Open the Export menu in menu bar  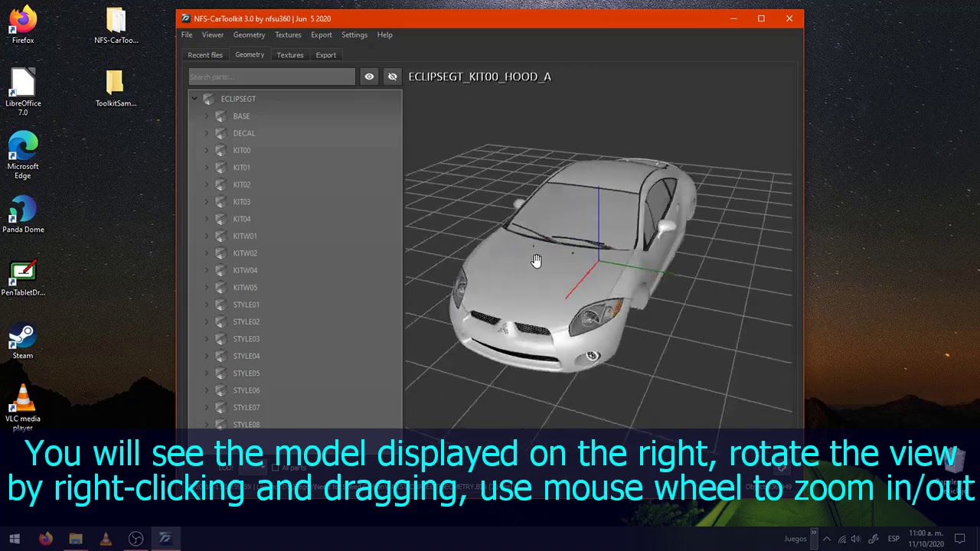[321, 35]
